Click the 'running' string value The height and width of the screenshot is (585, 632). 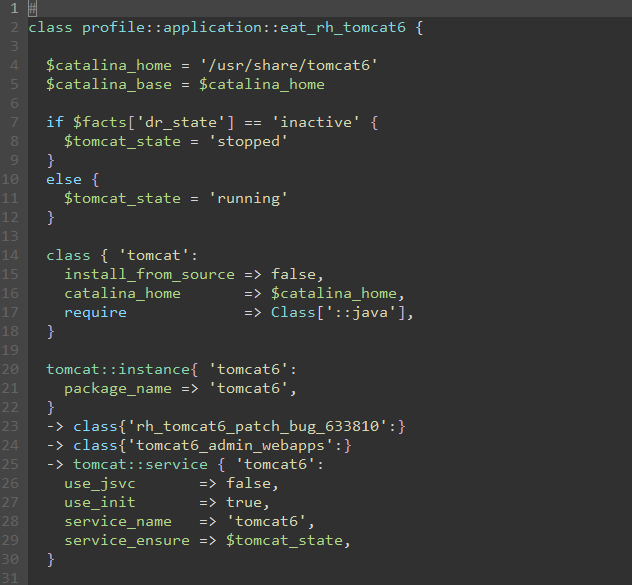tap(248, 198)
